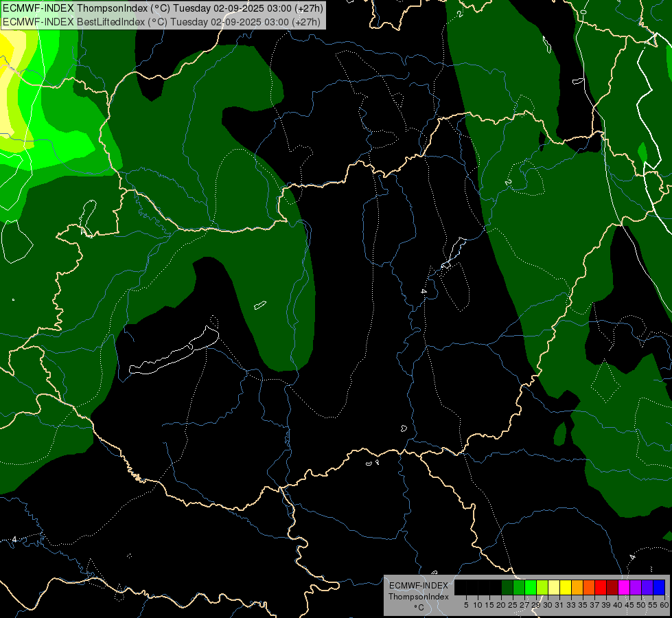Select the pale yellow 30–31 legend swatch
The height and width of the screenshot is (618, 672).
coord(554,587)
